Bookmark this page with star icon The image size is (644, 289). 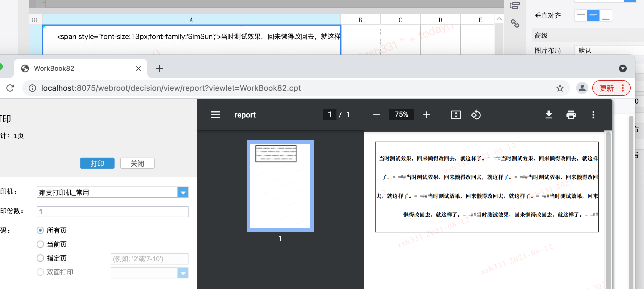click(x=560, y=88)
